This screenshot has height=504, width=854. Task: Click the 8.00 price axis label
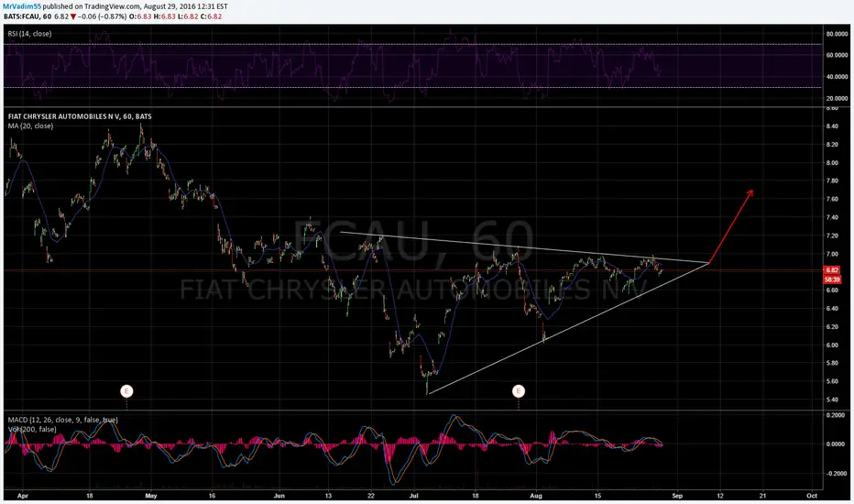coord(832,163)
